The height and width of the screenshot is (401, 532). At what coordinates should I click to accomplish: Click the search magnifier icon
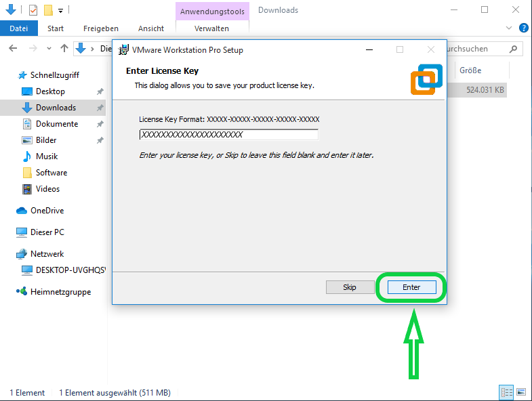pyautogui.click(x=513, y=49)
